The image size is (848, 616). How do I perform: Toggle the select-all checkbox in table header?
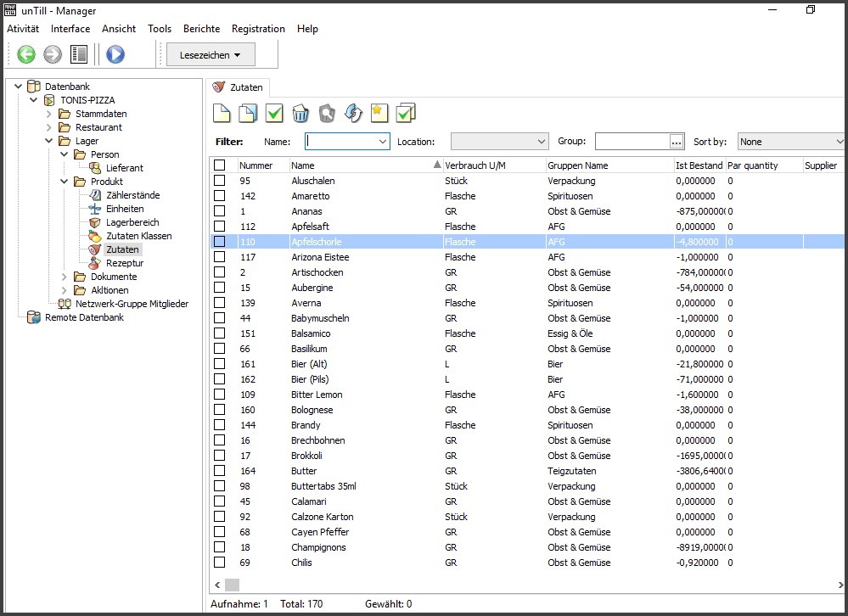click(220, 165)
